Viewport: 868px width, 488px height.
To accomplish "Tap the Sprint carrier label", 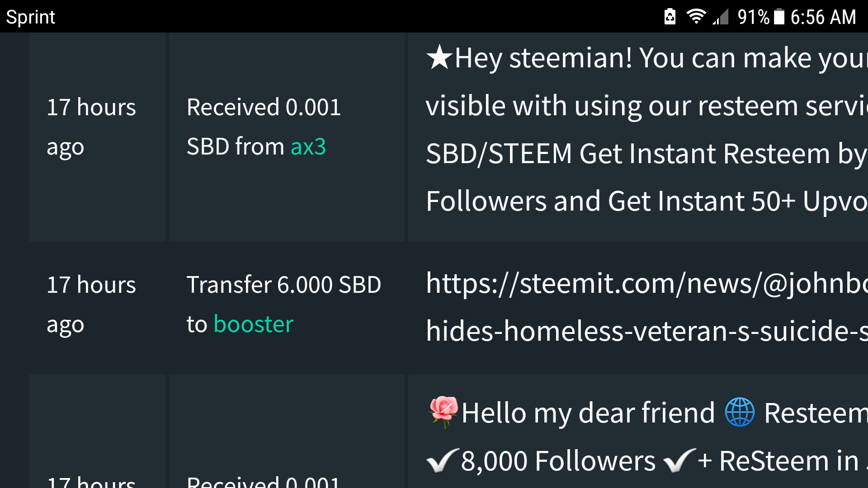I will [30, 17].
